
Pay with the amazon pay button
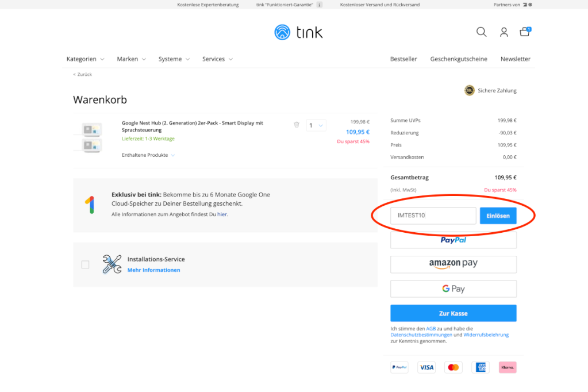tap(454, 264)
